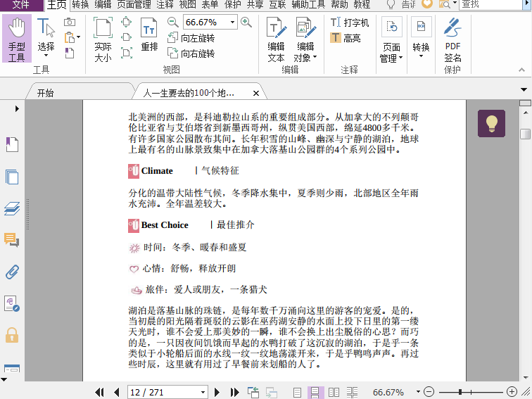Go to the last page button

click(x=235, y=392)
